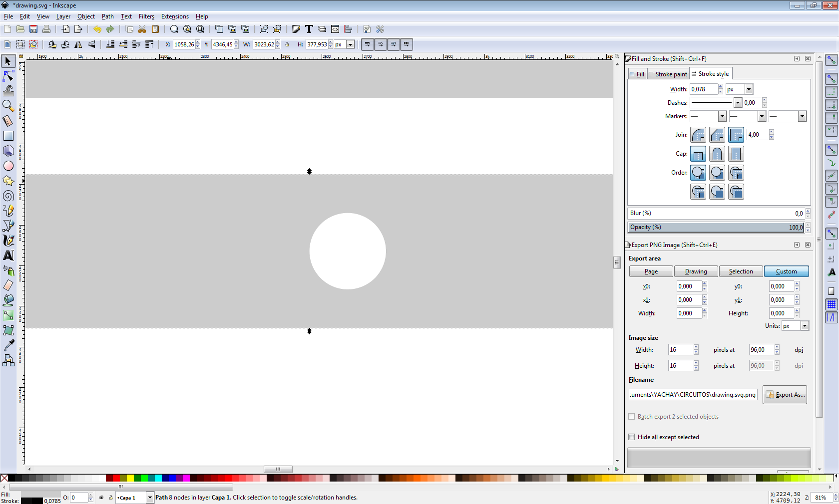Viewport: 839px width, 504px height.
Task: Open the Extensions menu
Action: (175, 16)
